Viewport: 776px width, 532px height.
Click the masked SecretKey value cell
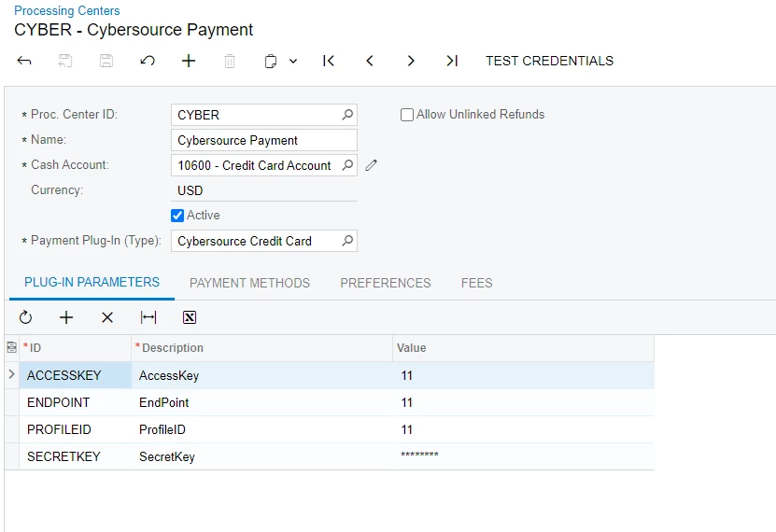click(523, 456)
